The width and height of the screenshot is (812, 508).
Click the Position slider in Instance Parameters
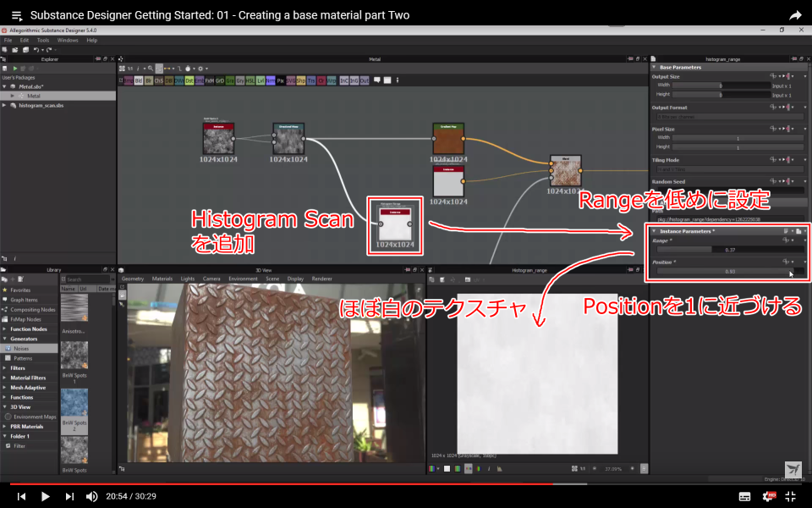coord(730,271)
